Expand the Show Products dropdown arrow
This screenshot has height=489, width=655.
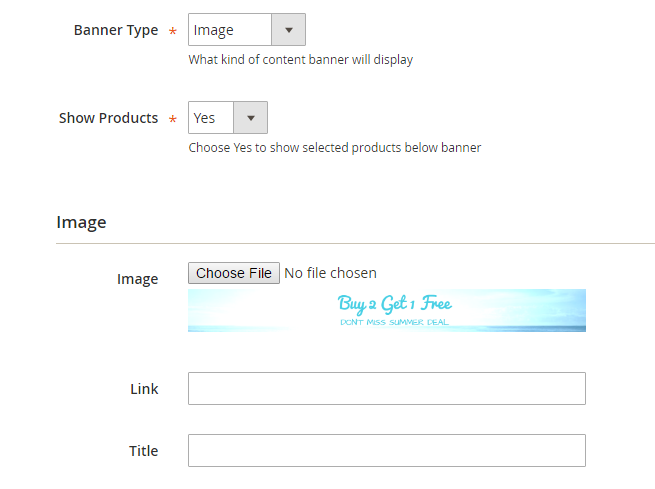pyautogui.click(x=251, y=118)
